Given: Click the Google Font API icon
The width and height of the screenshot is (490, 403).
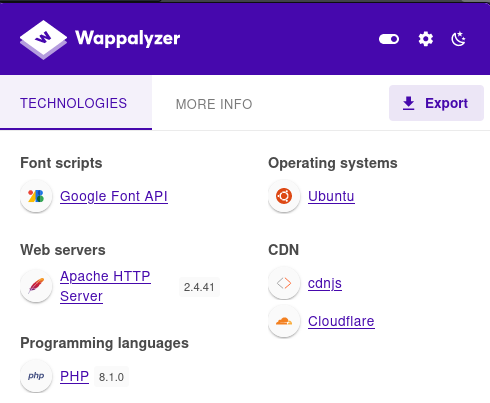Looking at the screenshot, I should pos(36,196).
